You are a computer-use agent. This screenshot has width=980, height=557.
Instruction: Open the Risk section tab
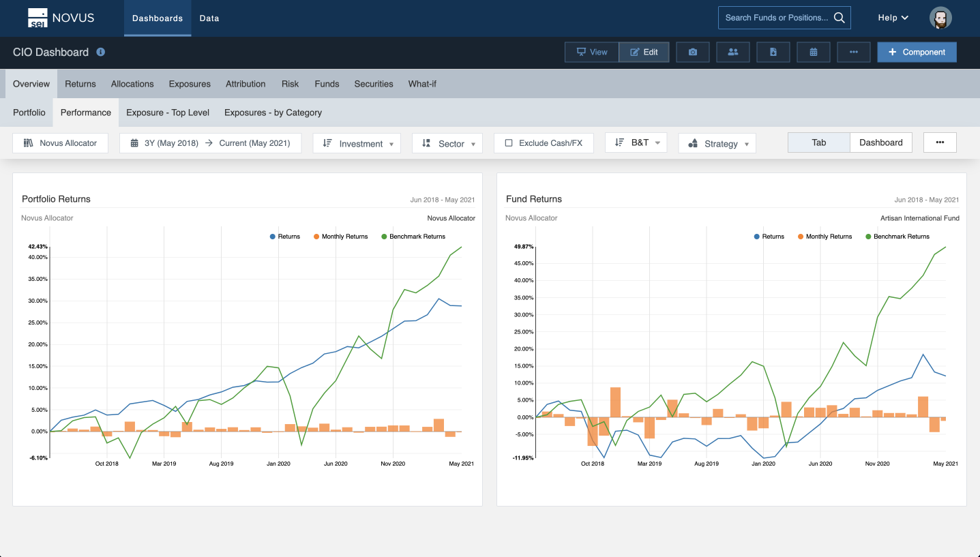290,83
